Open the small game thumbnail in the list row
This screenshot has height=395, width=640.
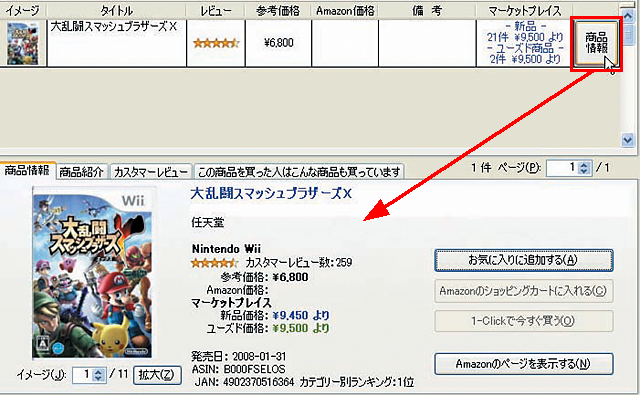(23, 43)
